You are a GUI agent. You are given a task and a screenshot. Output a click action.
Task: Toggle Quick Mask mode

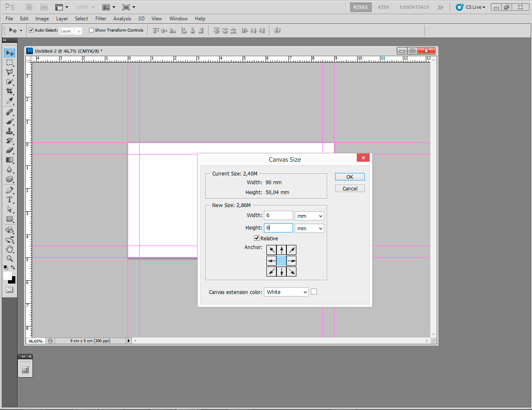coord(10,290)
